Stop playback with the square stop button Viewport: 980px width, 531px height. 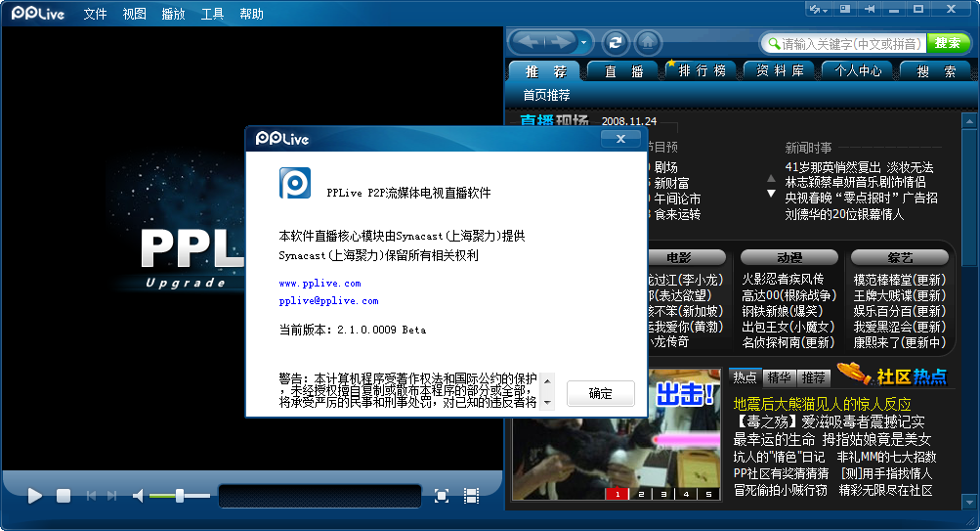[x=64, y=496]
